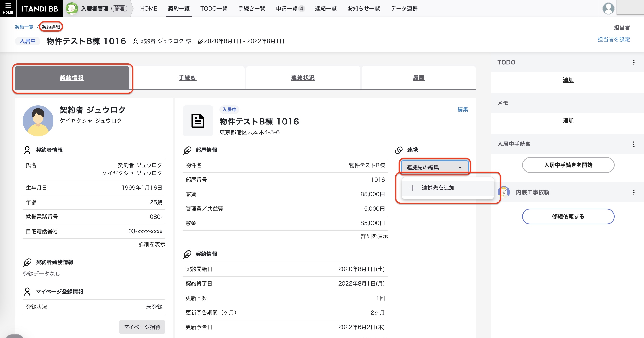Click the contractor person icon in the page header
The width and height of the screenshot is (644, 338).
click(135, 41)
